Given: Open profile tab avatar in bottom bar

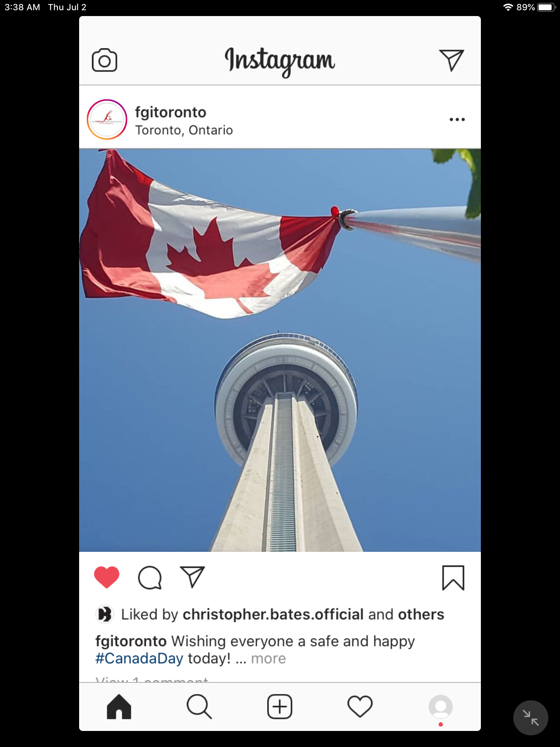Looking at the screenshot, I should pos(440,707).
